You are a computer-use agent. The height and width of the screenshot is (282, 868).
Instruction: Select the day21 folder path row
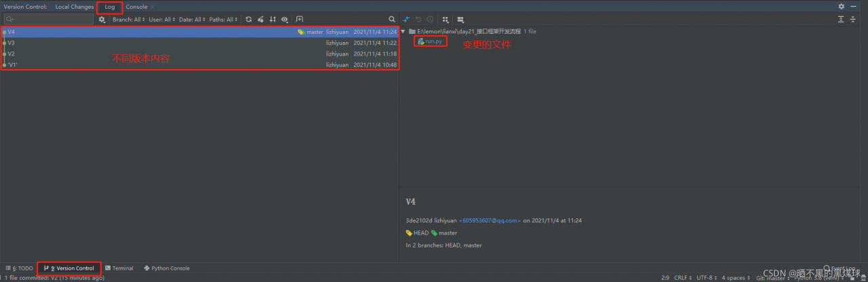pos(472,32)
